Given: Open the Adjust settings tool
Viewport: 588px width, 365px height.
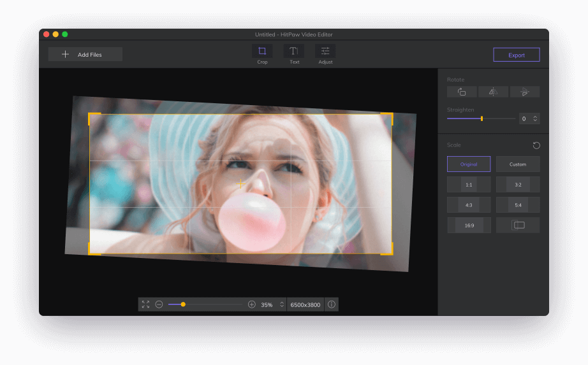Looking at the screenshot, I should point(325,52).
